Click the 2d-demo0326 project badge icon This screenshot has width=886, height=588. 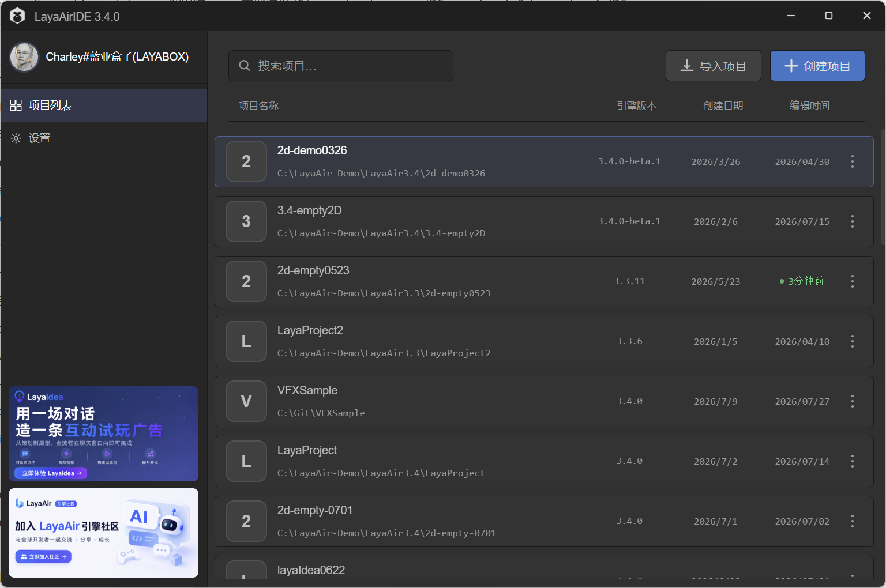click(x=246, y=161)
